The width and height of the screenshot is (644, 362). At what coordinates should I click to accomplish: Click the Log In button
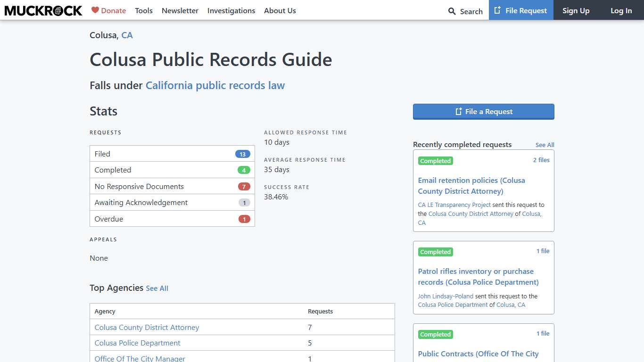(x=621, y=10)
